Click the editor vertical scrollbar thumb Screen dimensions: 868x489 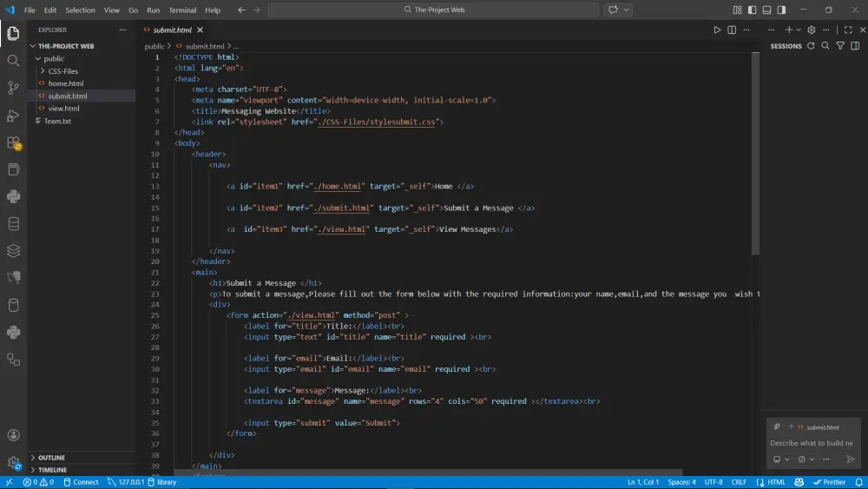point(755,154)
